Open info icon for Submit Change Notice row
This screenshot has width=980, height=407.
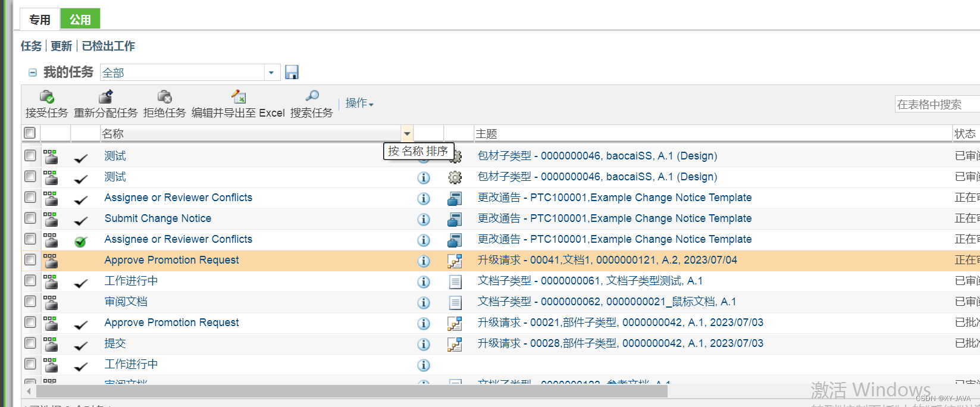click(x=424, y=219)
